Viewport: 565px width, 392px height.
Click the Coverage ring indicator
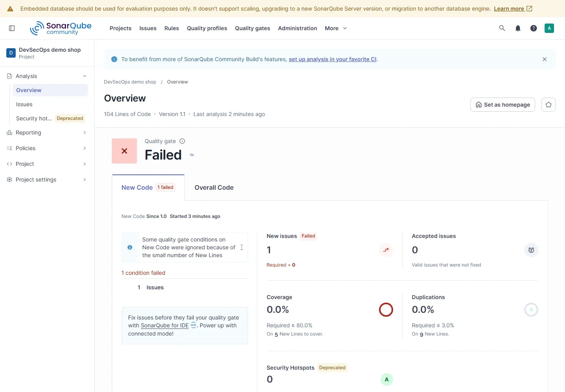(x=386, y=310)
